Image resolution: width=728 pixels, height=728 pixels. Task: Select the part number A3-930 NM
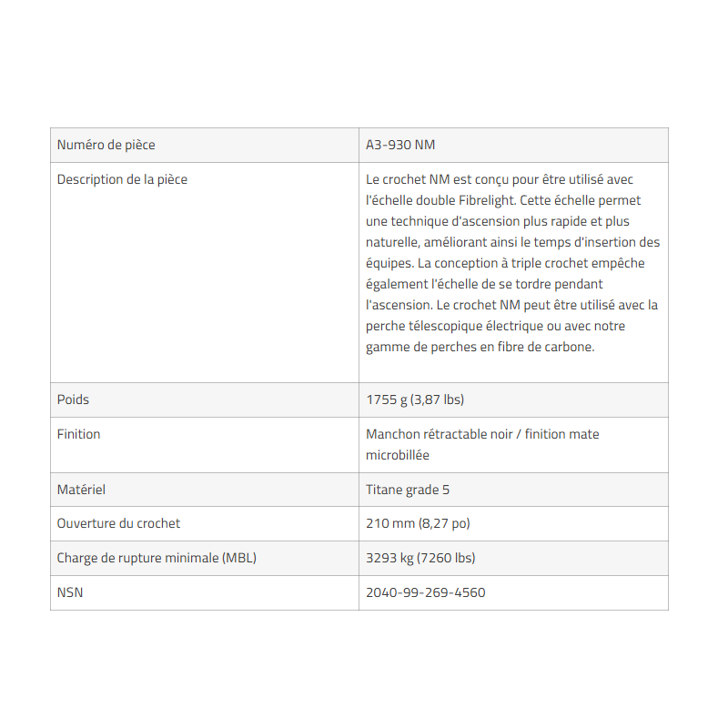point(400,145)
